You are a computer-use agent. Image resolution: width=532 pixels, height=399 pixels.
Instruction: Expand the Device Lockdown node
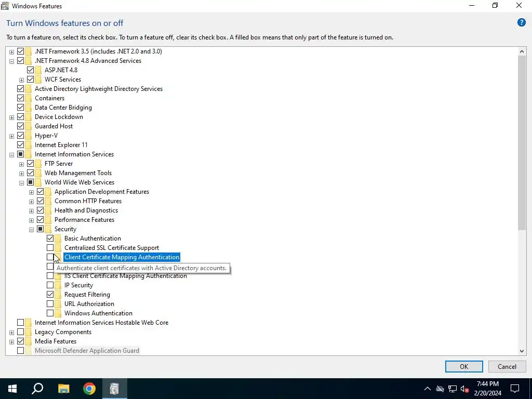(11, 117)
